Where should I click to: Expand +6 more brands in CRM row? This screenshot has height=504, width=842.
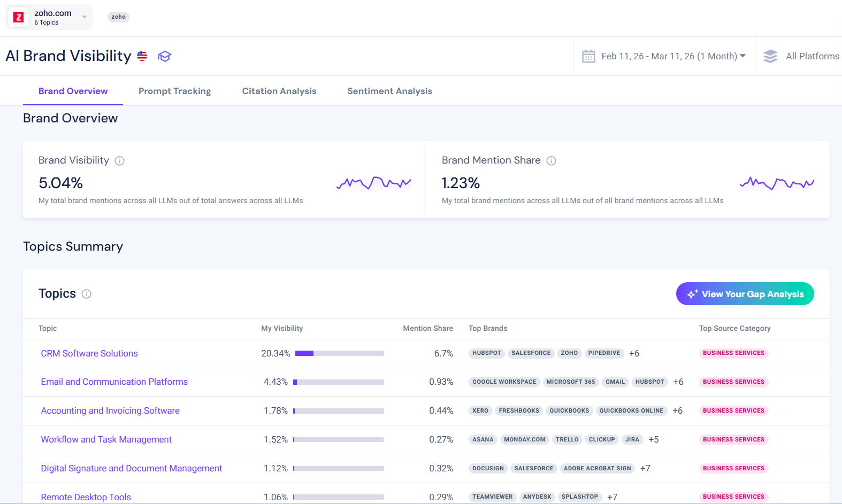(634, 353)
